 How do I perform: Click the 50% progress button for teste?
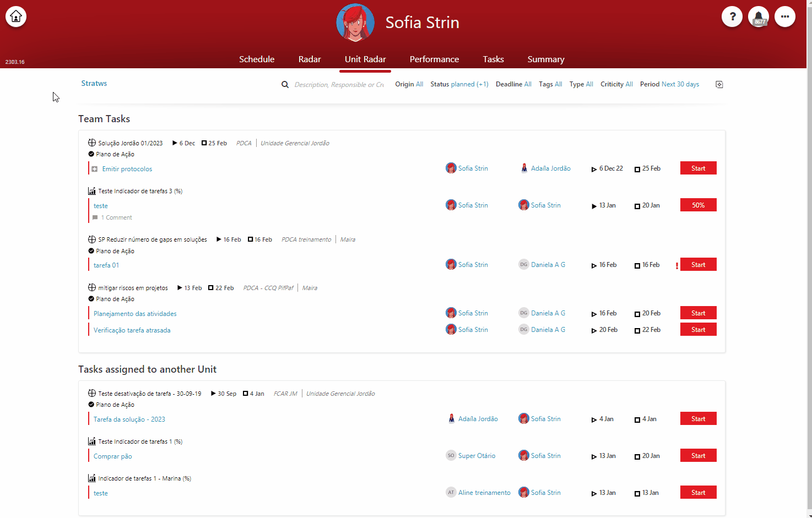(699, 205)
